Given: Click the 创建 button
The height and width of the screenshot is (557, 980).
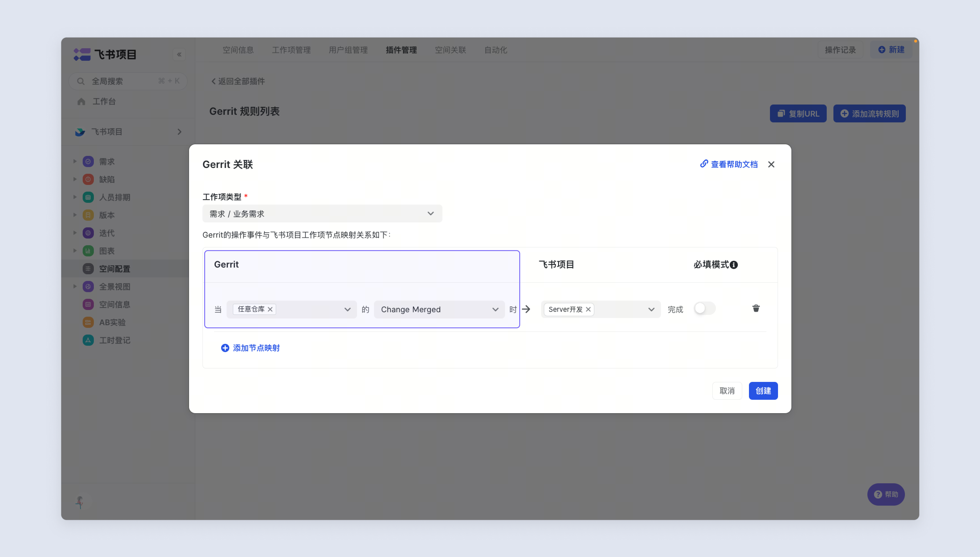Looking at the screenshot, I should 763,391.
